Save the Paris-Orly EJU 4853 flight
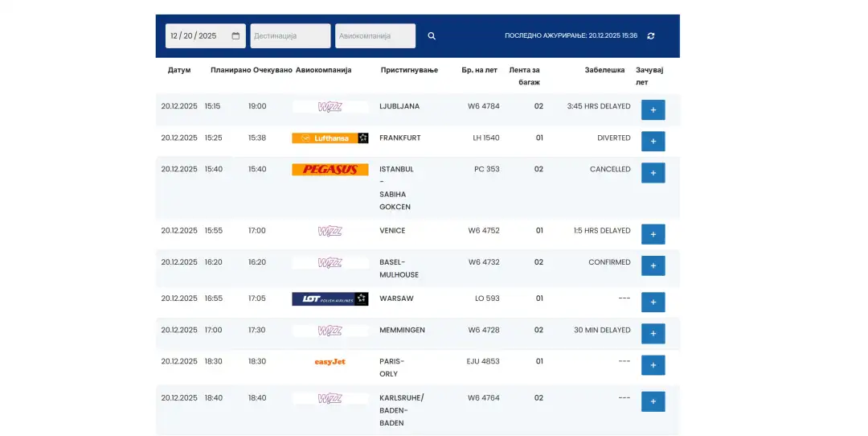Screen dimensions: 868x436 (x=653, y=365)
